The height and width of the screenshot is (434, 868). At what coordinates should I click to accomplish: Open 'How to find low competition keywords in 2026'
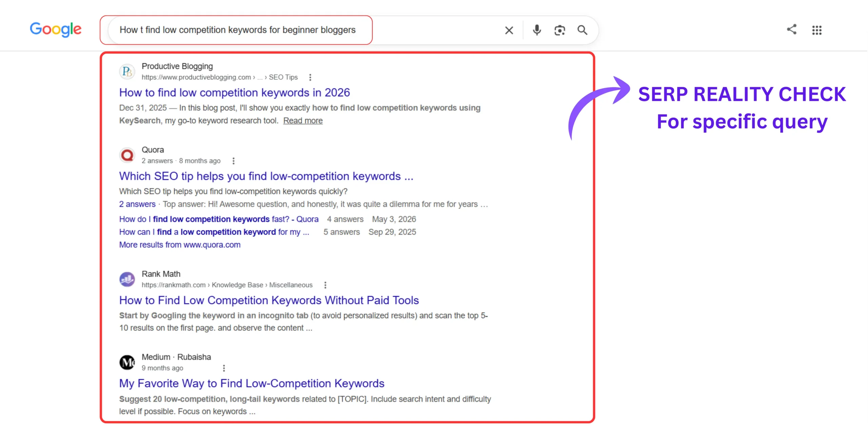point(234,93)
